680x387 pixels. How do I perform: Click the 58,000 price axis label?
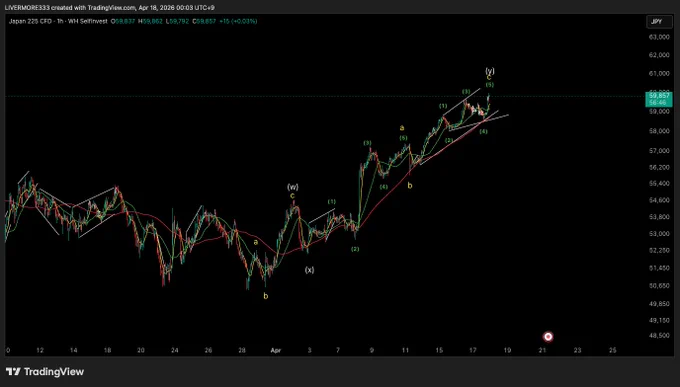tap(659, 131)
